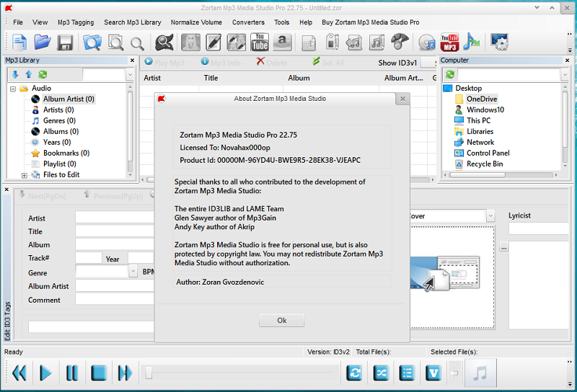Click the playlist list icon in player bar
The width and height of the screenshot is (577, 392).
(407, 373)
